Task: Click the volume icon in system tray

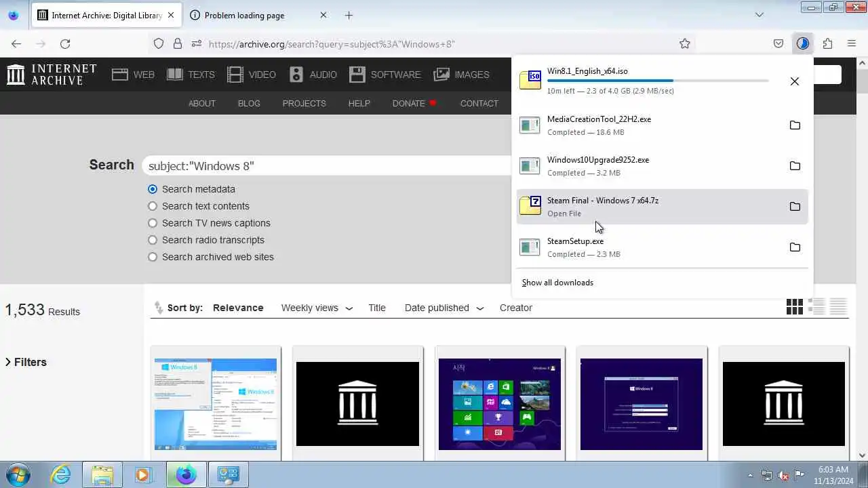Action: 783,475
